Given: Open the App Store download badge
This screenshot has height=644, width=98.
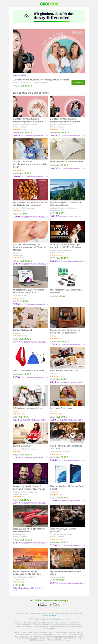Looking at the screenshot, I should [42, 604].
